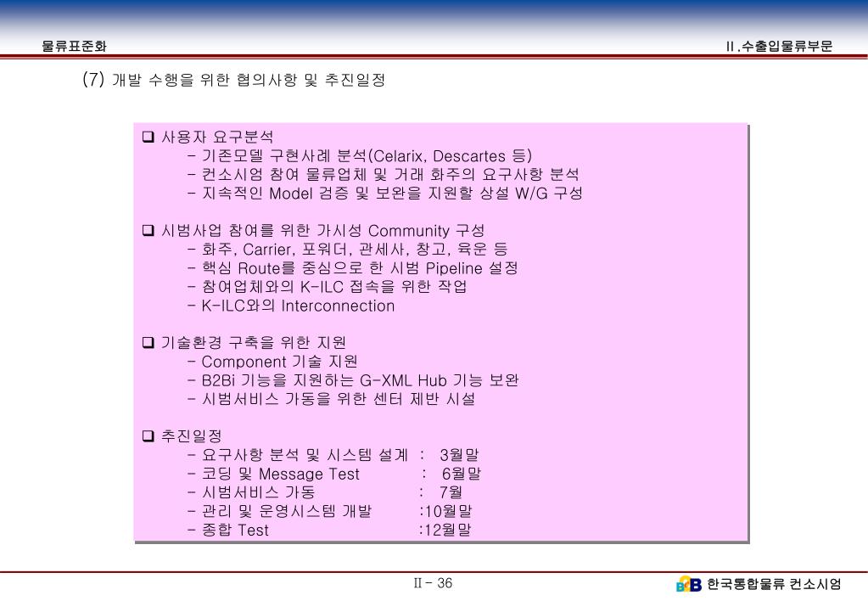This screenshot has height=601, width=868.
Task: Click the slide title (7) 개발 수행을 위한 협의사항 및 추진일정
Action: [233, 79]
